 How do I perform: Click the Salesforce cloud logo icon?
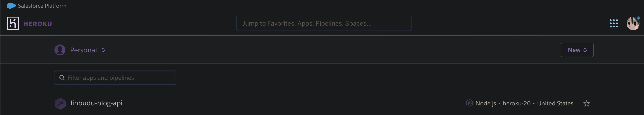[11, 6]
